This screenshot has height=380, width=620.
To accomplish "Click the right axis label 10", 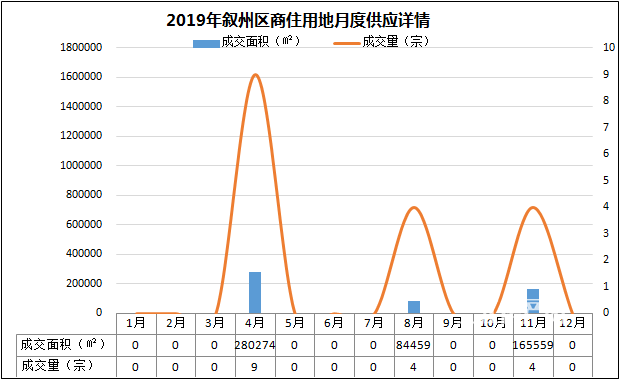I will [x=609, y=47].
